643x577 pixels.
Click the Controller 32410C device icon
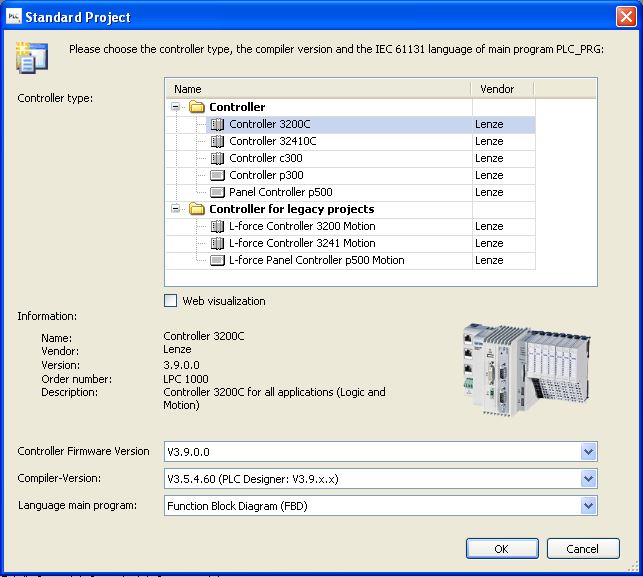pyautogui.click(x=217, y=141)
